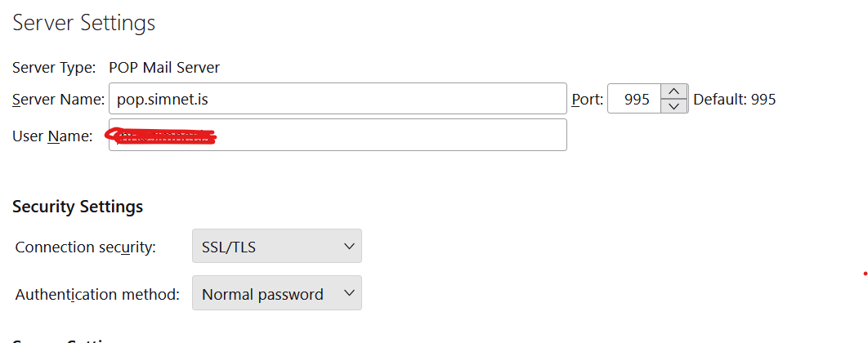Click the Server Settings page heading

pyautogui.click(x=83, y=23)
